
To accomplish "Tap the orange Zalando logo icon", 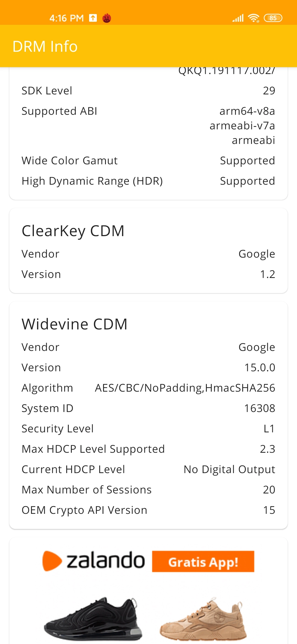I will click(x=52, y=561).
